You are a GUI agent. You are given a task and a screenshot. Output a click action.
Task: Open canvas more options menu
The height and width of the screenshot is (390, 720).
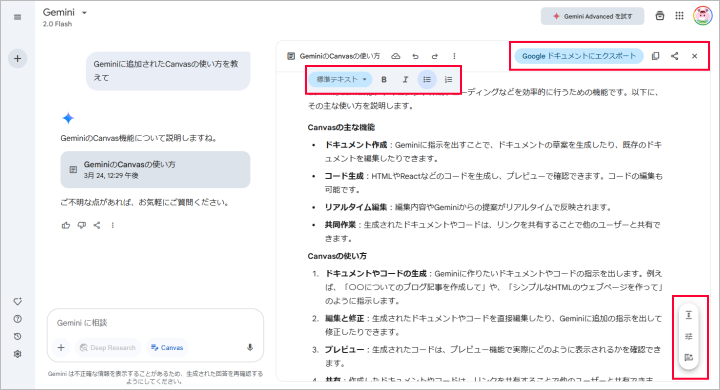point(454,56)
